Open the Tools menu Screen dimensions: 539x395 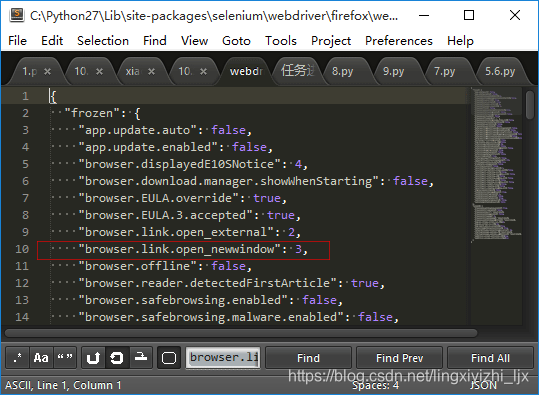click(281, 41)
